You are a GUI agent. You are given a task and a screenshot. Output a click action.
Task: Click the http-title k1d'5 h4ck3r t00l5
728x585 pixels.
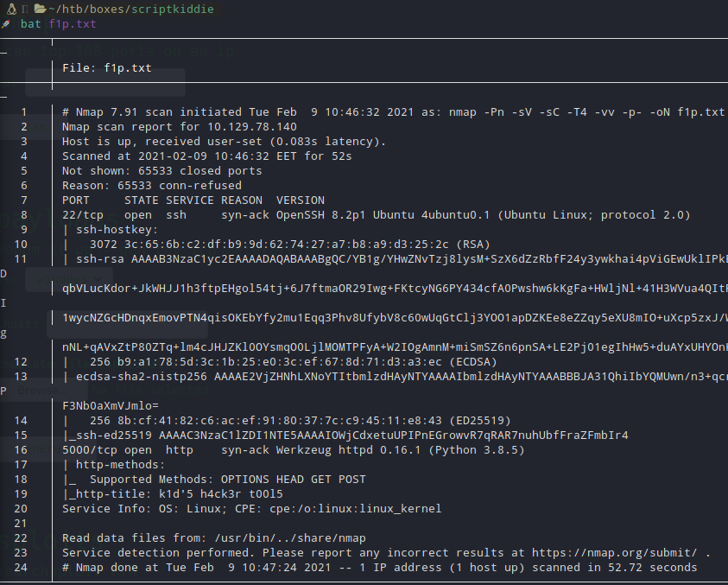pyautogui.click(x=173, y=494)
